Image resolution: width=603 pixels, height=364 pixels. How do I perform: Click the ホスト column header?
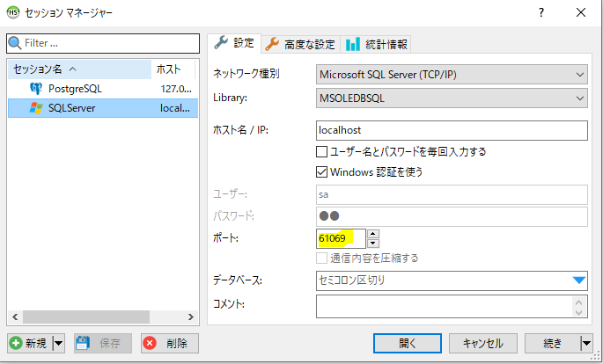coord(173,69)
